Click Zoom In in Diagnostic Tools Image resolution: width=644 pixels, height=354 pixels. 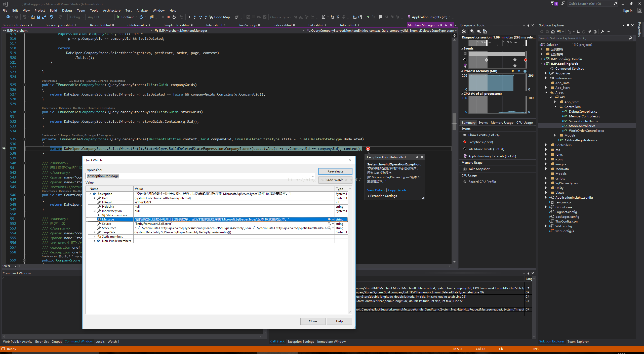point(472,31)
